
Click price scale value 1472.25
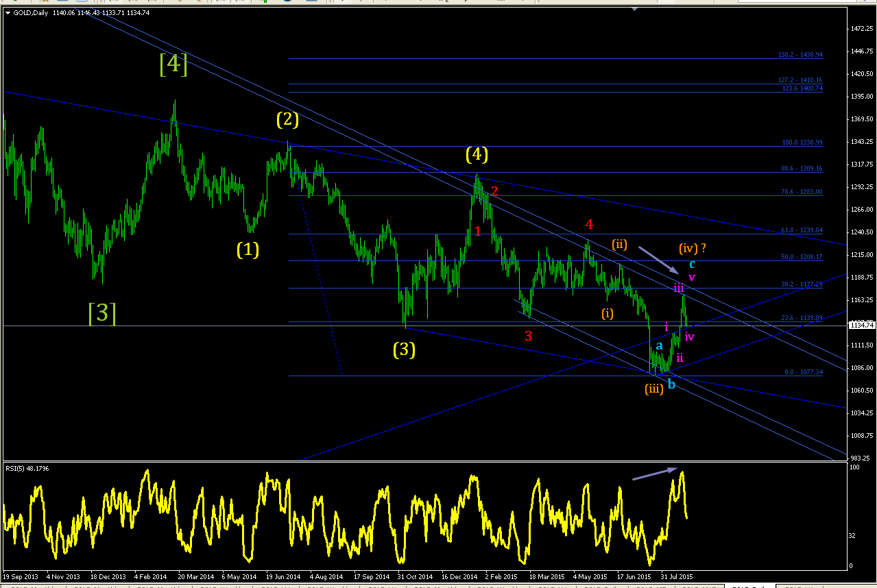[862, 29]
